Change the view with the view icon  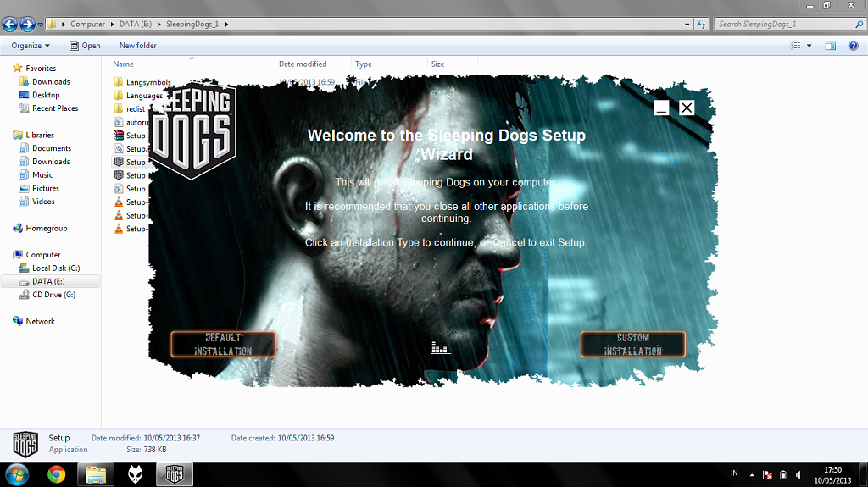click(795, 46)
